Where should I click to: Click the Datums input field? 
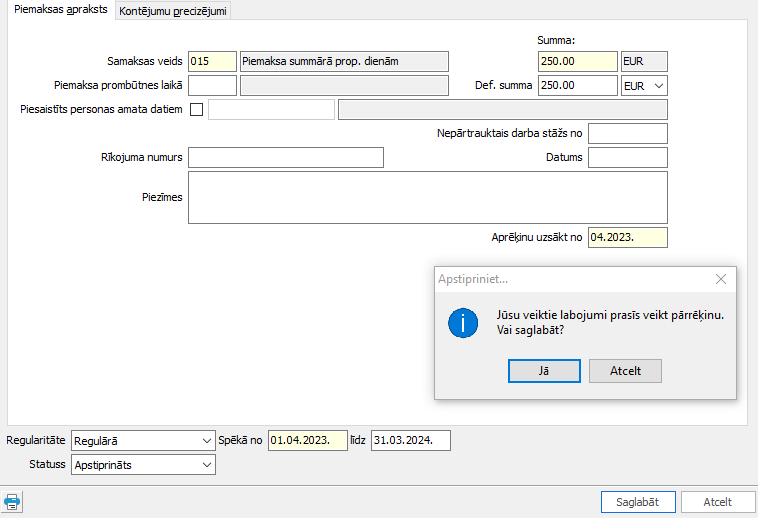point(627,158)
